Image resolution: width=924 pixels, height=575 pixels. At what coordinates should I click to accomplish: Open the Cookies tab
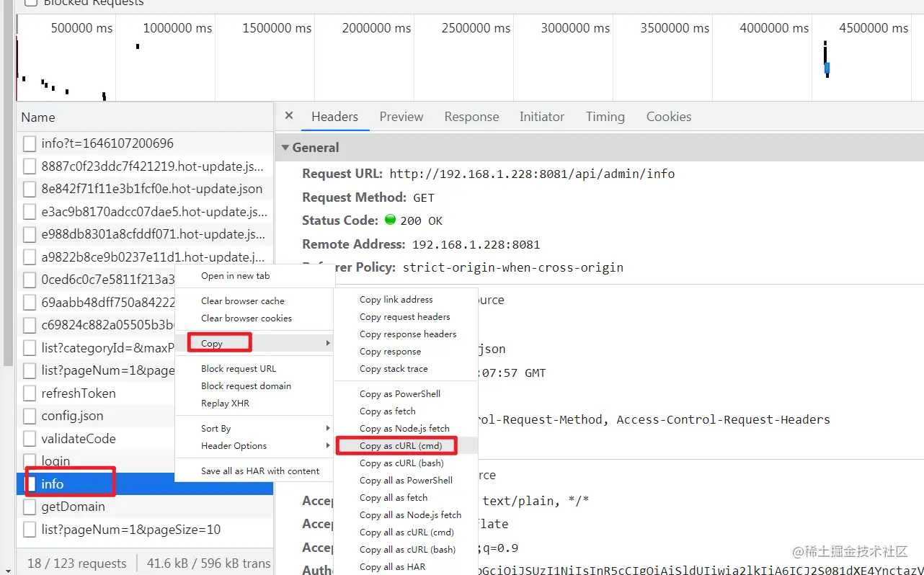tap(669, 117)
